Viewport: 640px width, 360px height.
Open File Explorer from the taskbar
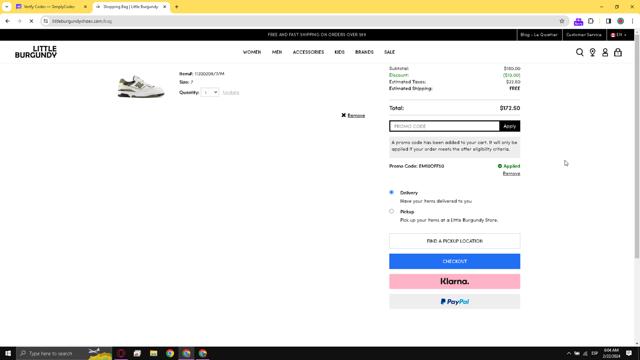coord(153,353)
